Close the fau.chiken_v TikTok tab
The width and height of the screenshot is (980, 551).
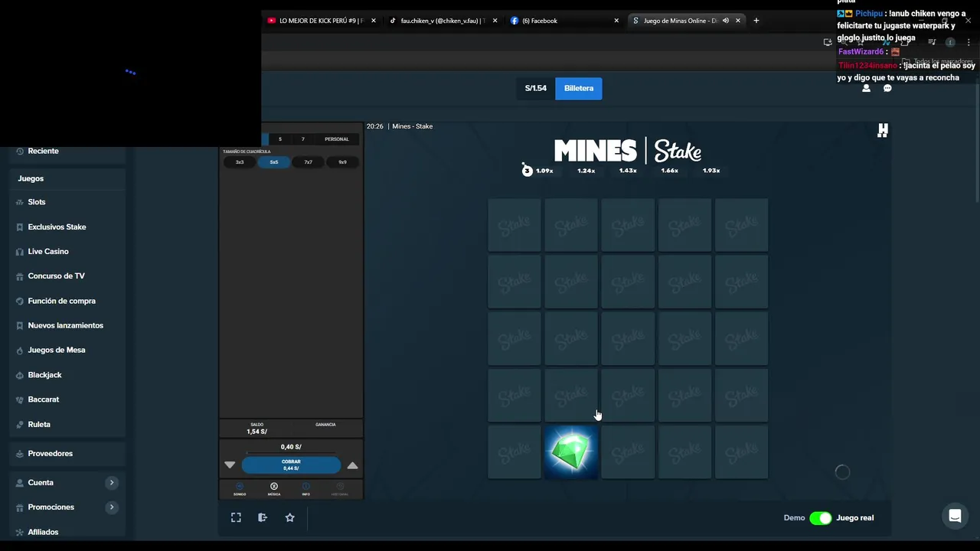tap(495, 21)
